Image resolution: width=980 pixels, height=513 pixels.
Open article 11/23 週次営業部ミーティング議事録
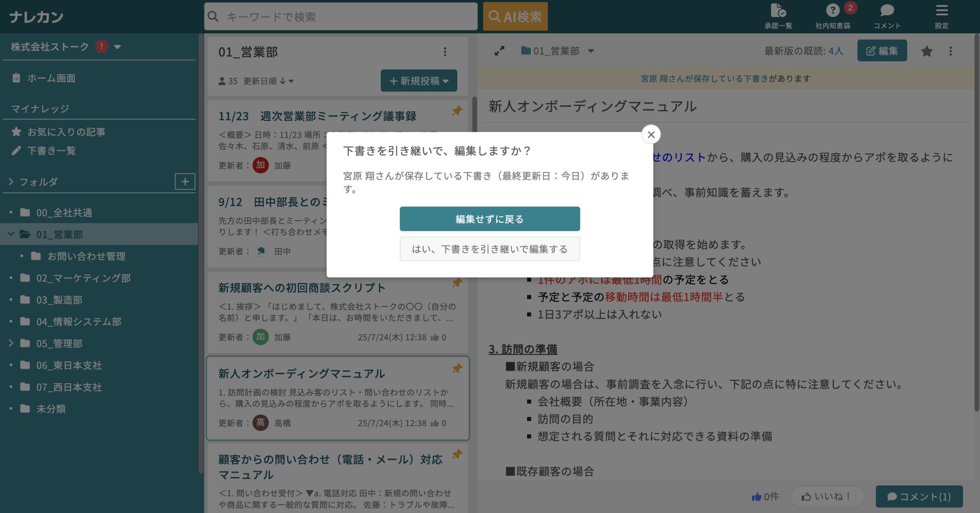click(317, 116)
